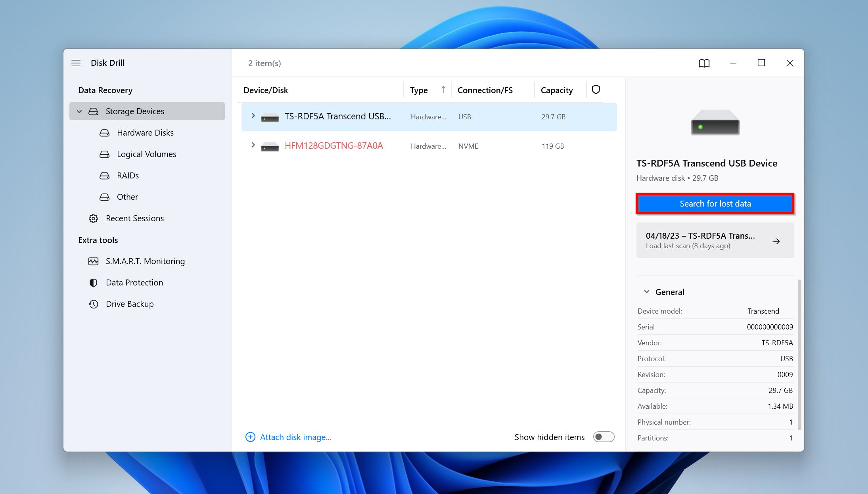Open the Logical Volumes section
868x494 pixels.
pos(146,154)
